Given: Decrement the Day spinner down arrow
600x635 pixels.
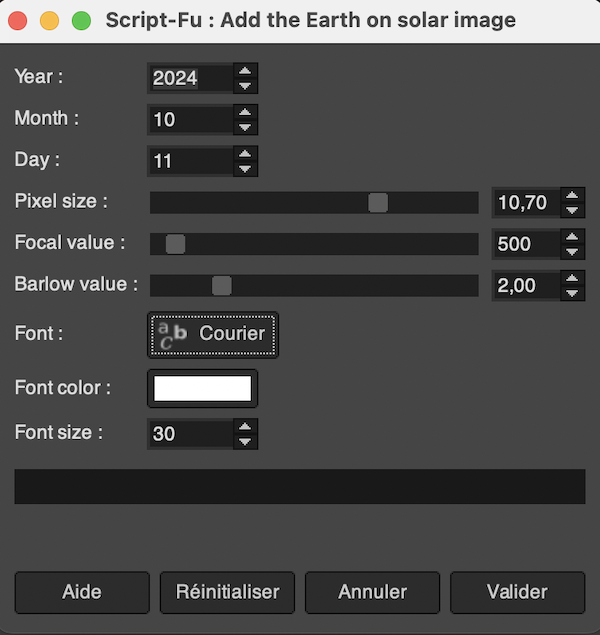Looking at the screenshot, I should click(245, 169).
